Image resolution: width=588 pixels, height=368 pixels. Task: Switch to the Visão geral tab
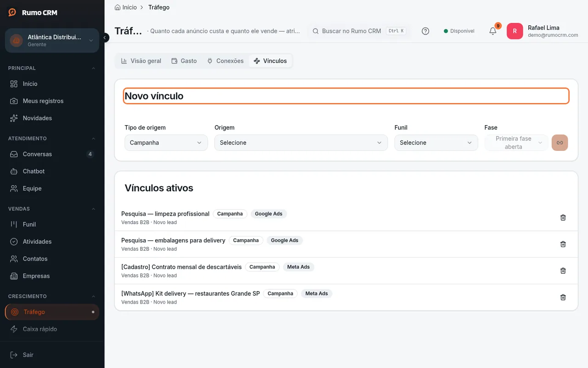[141, 61]
